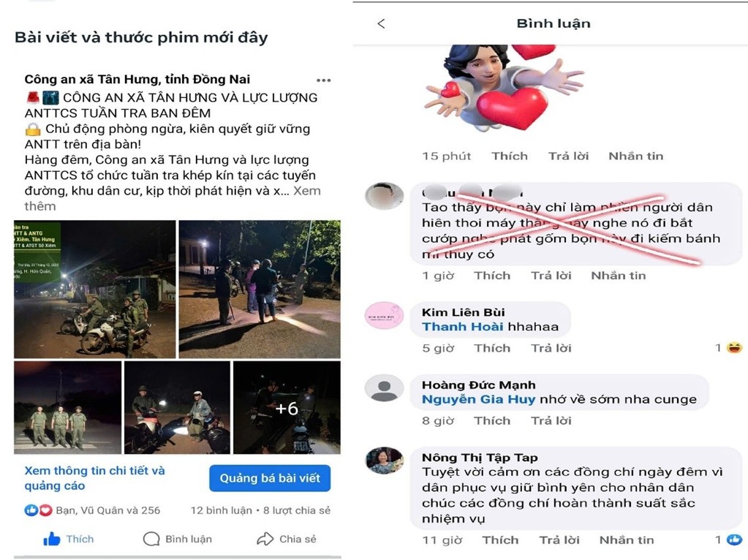The width and height of the screenshot is (748, 560).
Task: Open the three-dot post options menu
Action: 323,80
